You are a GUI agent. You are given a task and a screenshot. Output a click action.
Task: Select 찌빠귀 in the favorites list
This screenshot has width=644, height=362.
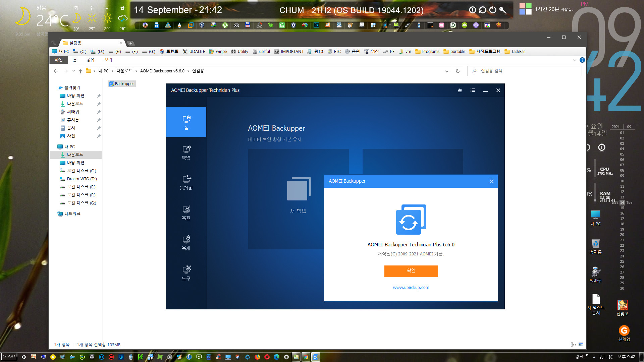pyautogui.click(x=70, y=112)
